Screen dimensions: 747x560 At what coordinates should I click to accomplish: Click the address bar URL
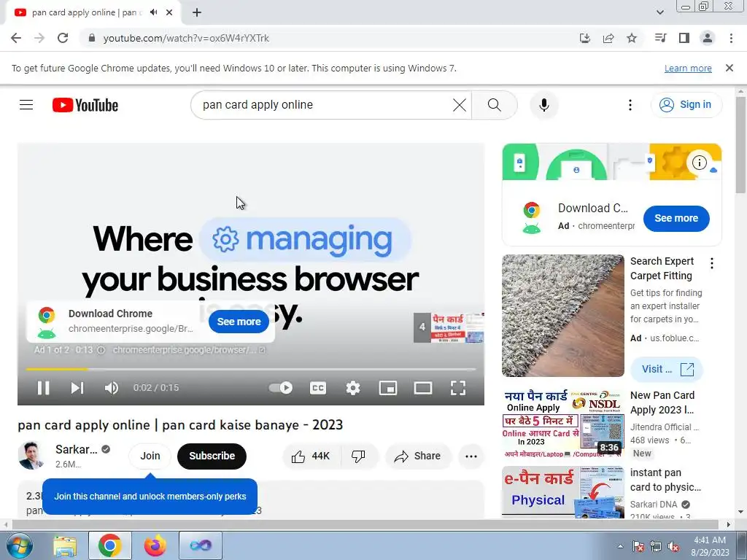tap(186, 38)
